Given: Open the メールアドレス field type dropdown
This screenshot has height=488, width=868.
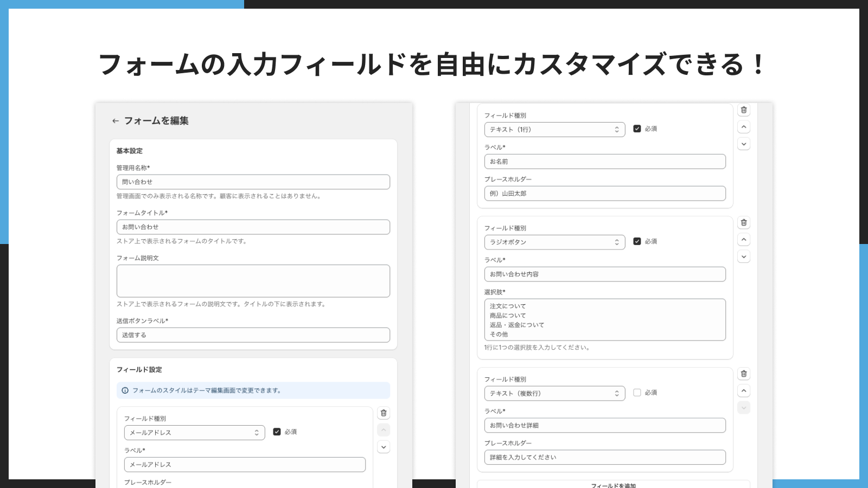Looking at the screenshot, I should (x=194, y=433).
